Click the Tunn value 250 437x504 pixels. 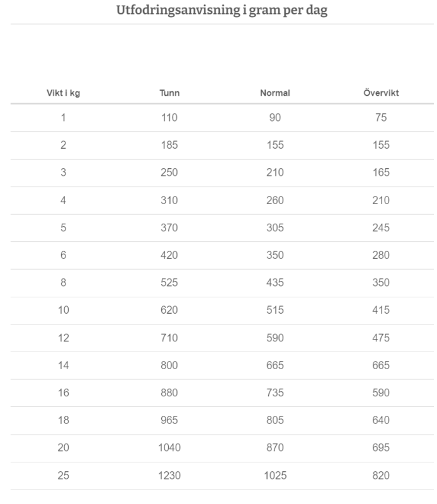(169, 173)
